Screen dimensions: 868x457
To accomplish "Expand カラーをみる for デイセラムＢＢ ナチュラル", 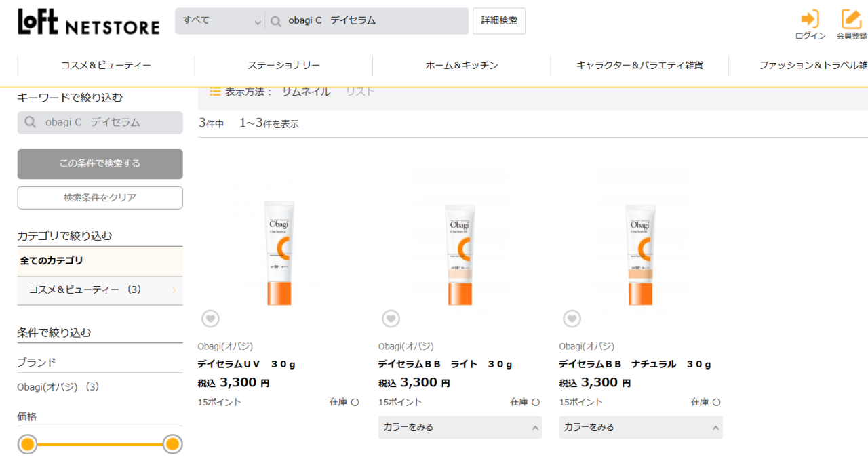I will (641, 427).
